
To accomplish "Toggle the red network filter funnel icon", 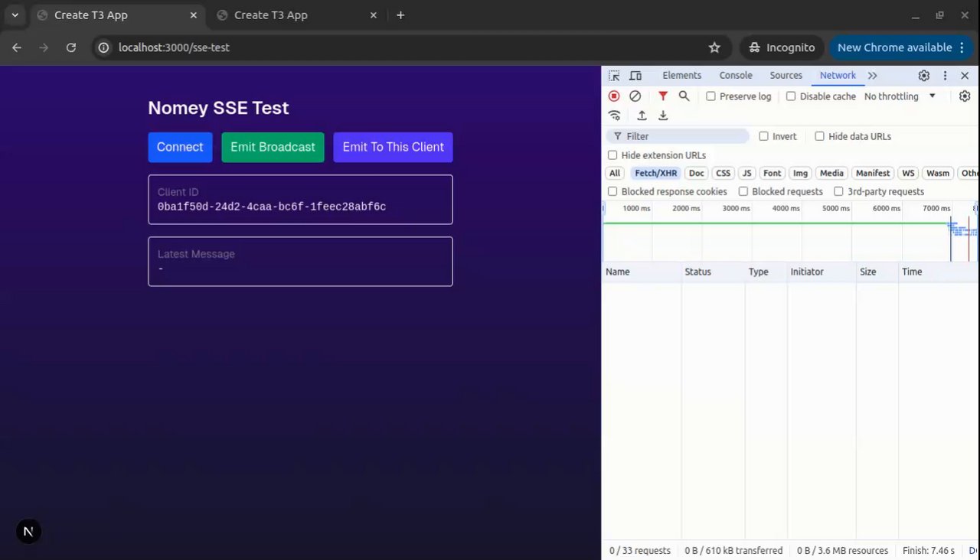I will [x=663, y=96].
